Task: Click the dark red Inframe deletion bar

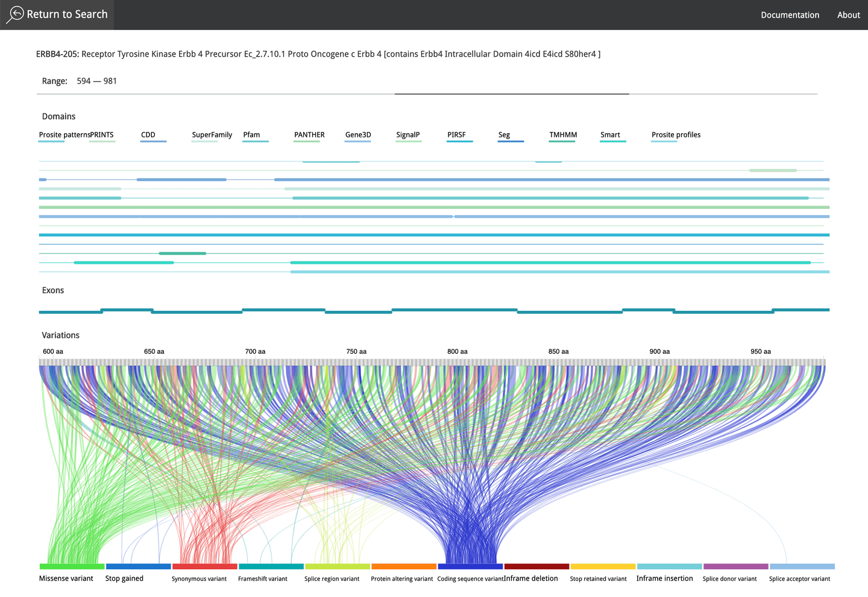Action: (x=536, y=566)
